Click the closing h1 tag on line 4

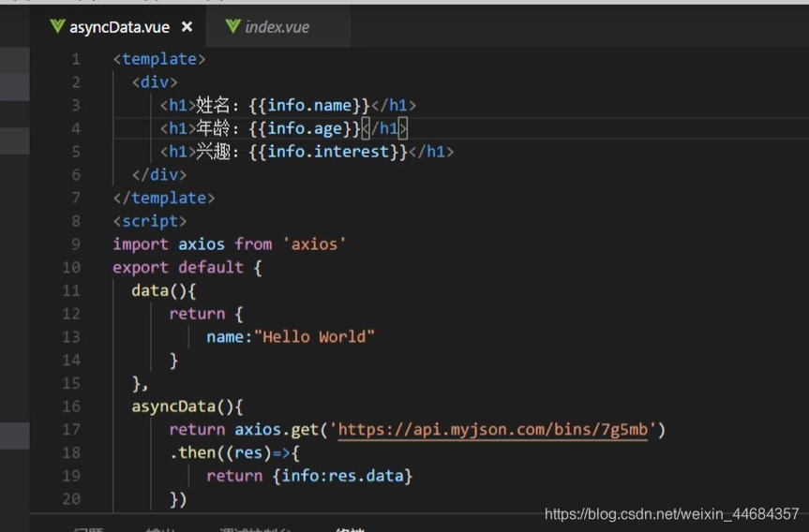[384, 129]
